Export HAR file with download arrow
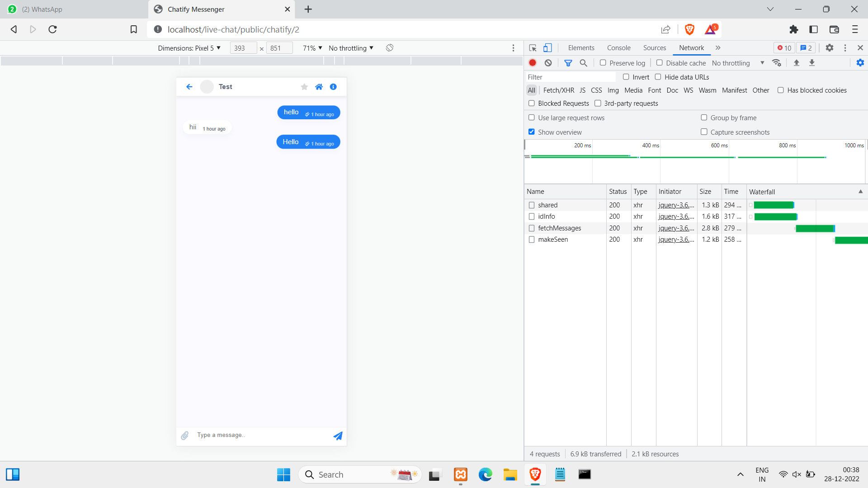 (x=812, y=63)
